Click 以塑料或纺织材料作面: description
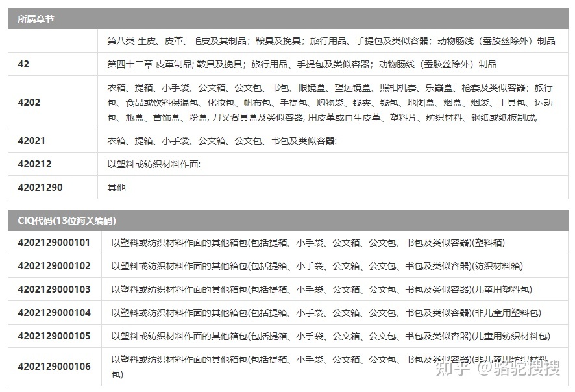 pyautogui.click(x=154, y=164)
